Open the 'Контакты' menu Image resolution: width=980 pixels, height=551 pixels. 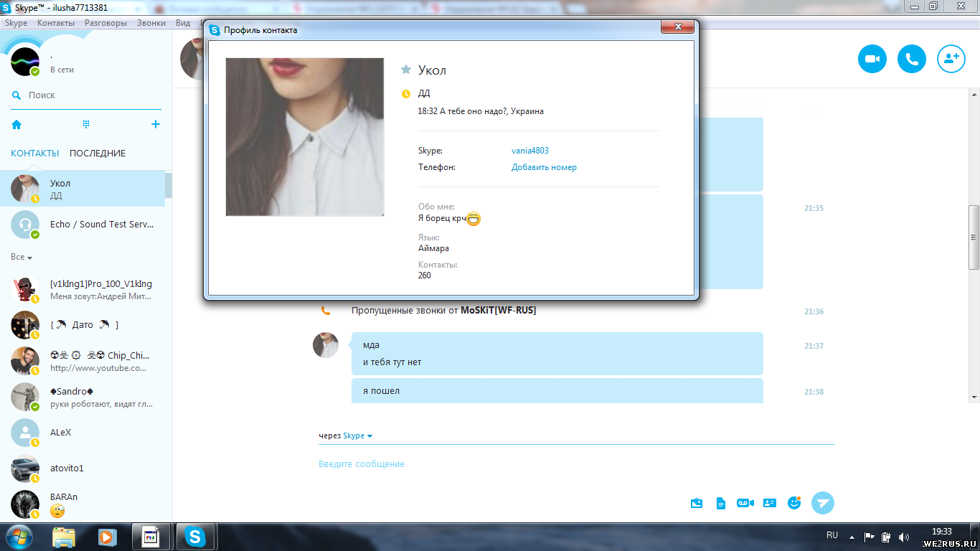tap(56, 23)
